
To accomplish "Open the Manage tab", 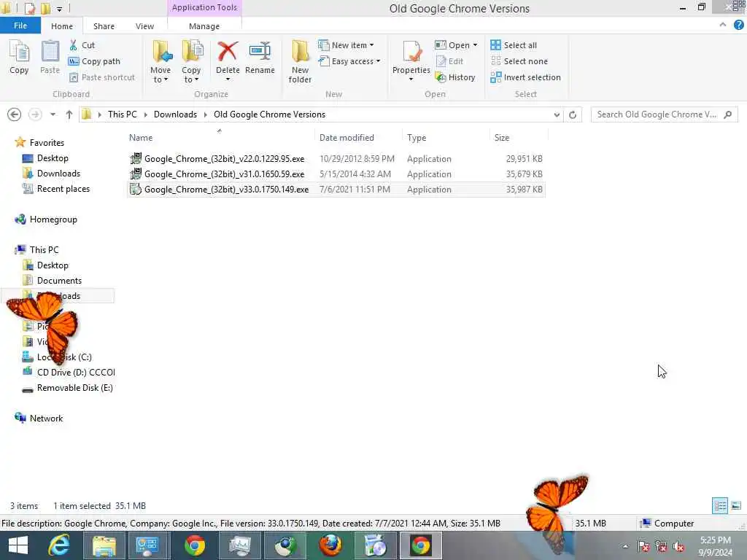I will [x=204, y=26].
